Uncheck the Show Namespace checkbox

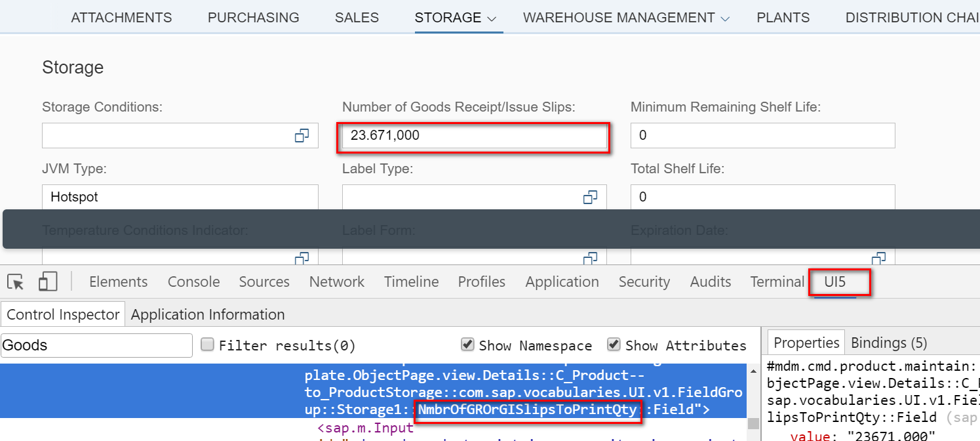[467, 345]
